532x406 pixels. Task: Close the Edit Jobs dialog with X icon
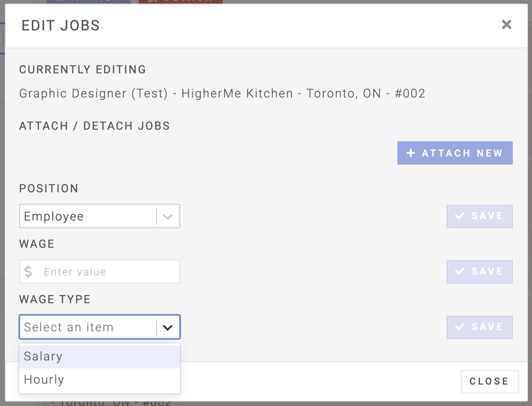click(506, 25)
